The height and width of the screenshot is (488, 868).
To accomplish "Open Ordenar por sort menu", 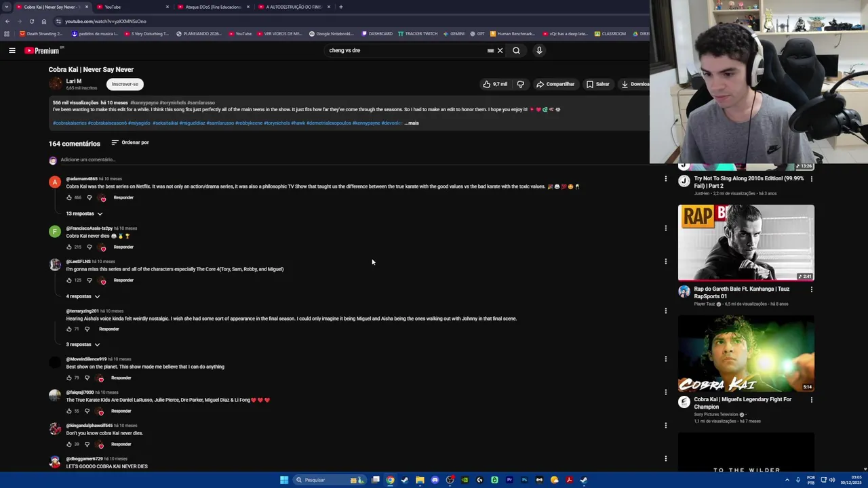I will [x=130, y=142].
